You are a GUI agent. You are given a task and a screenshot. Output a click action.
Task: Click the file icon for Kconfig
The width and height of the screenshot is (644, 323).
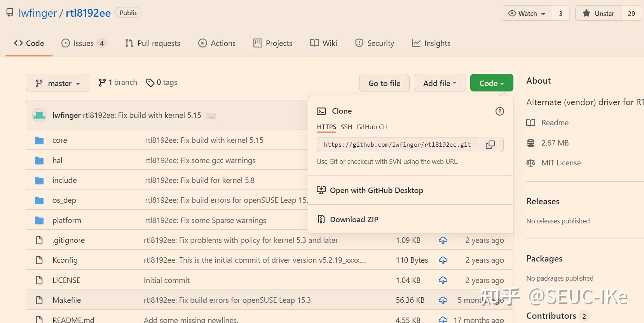(39, 260)
